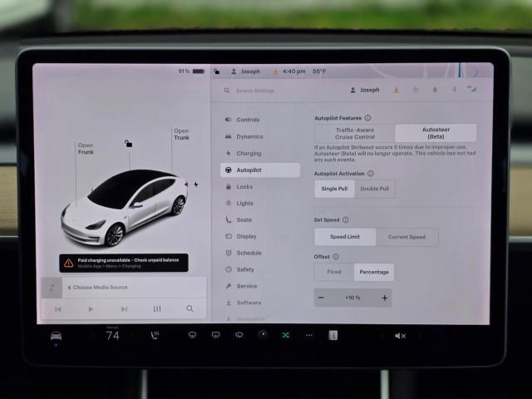Set speed to Current Speed
This screenshot has width=532, height=399.
[x=406, y=237]
